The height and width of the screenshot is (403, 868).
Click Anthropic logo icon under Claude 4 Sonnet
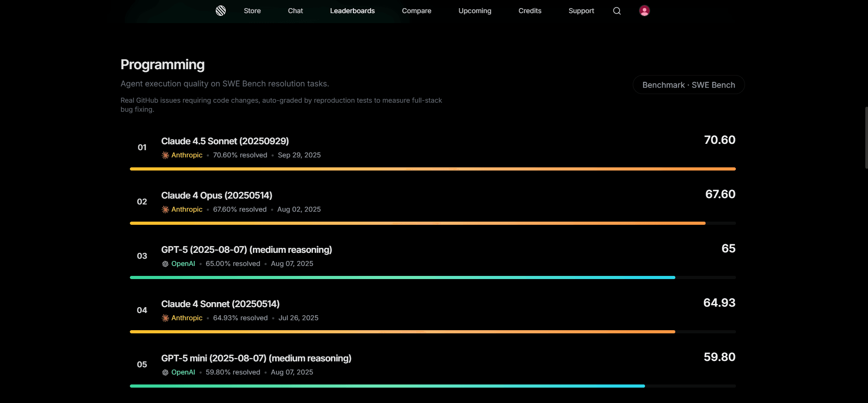tap(166, 318)
